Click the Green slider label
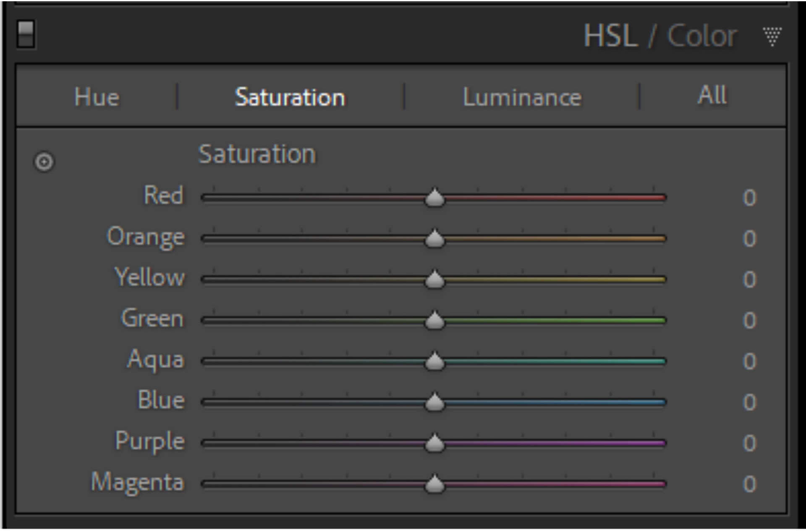 153,318
